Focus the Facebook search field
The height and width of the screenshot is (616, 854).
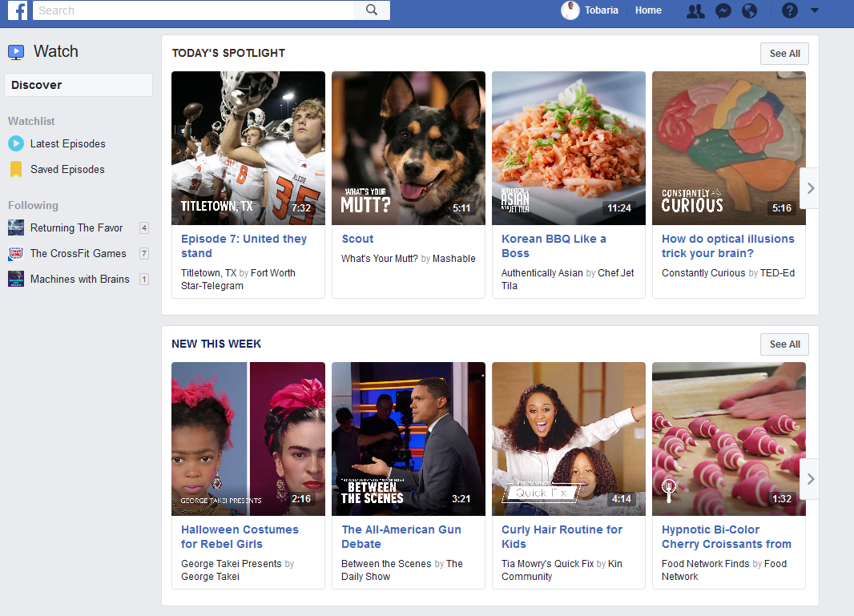click(x=193, y=10)
